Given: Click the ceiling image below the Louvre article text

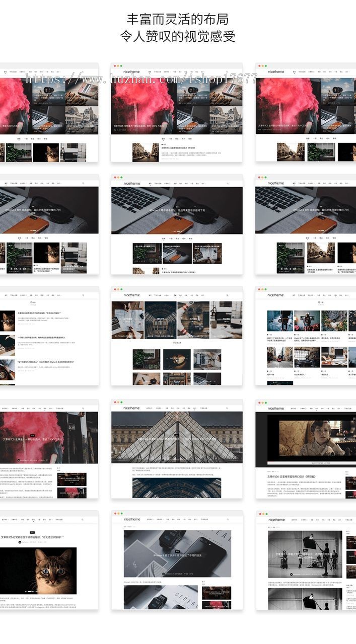Looking at the screenshot, I should click(x=177, y=488).
